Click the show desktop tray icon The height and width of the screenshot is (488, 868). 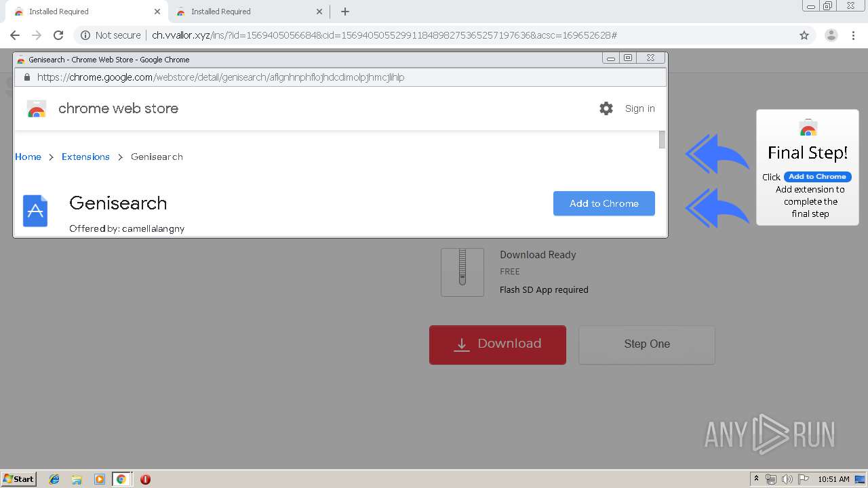tap(860, 479)
